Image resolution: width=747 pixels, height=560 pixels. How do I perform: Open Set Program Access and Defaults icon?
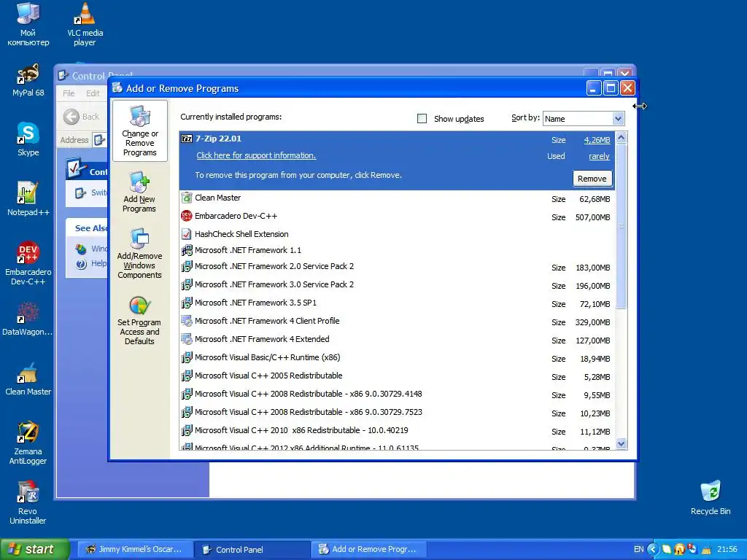pyautogui.click(x=139, y=306)
